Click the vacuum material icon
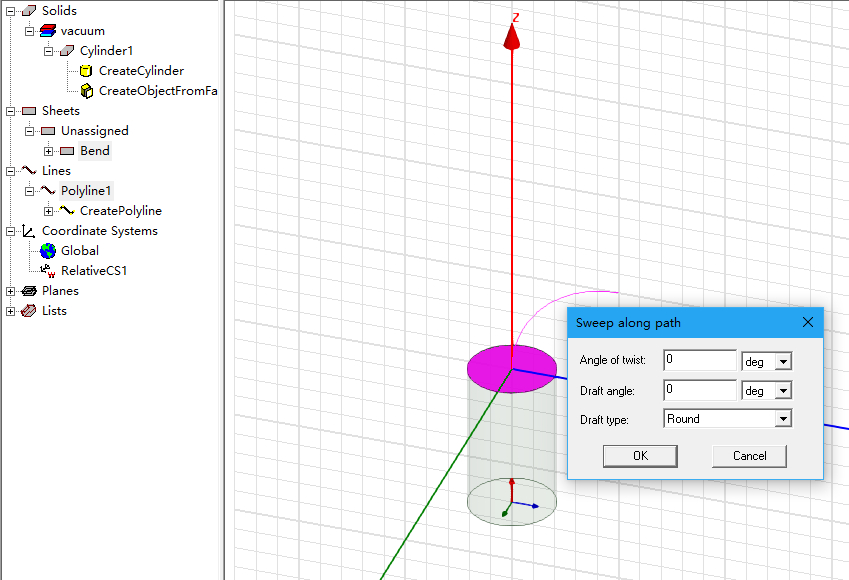The image size is (849, 580). click(48, 31)
